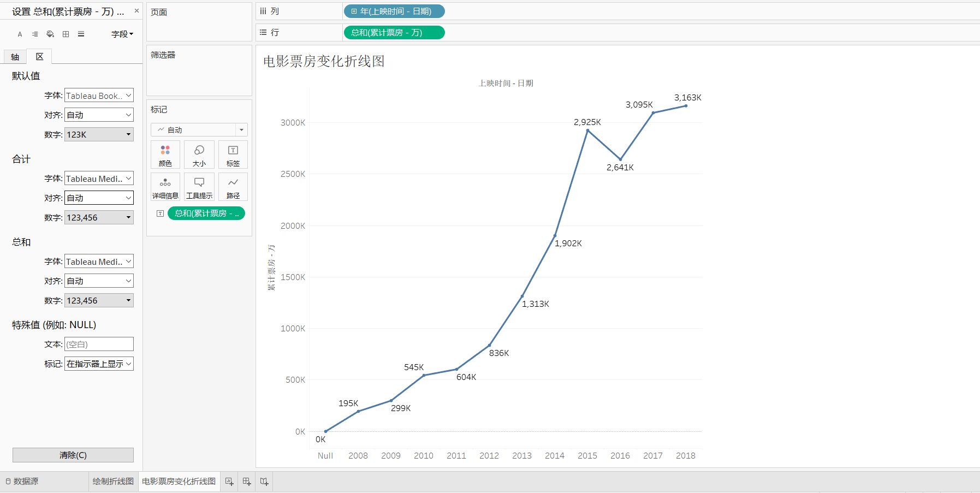Open the 默认值 数字 dropdown showing 123K
980x493 pixels.
pos(98,134)
